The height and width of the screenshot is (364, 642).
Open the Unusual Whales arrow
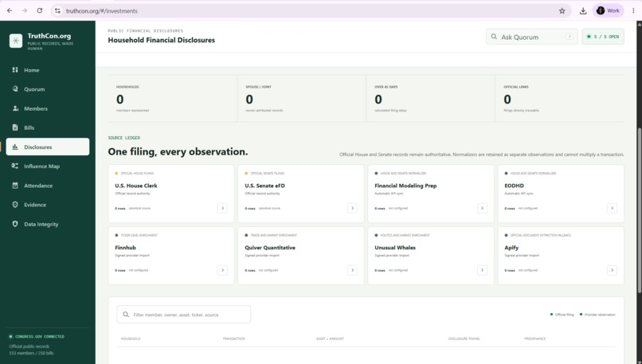point(482,270)
